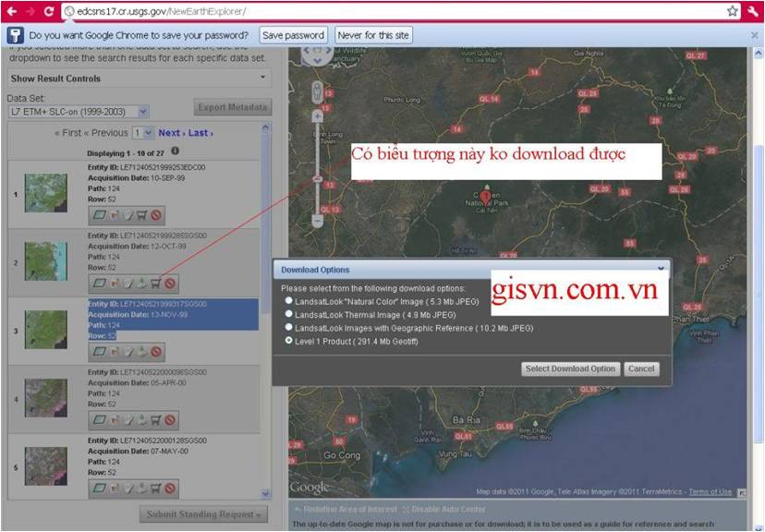Screen dimensions: 765x532
Task: Show footprint for the 07-MAY-00 scene
Action: pos(100,488)
